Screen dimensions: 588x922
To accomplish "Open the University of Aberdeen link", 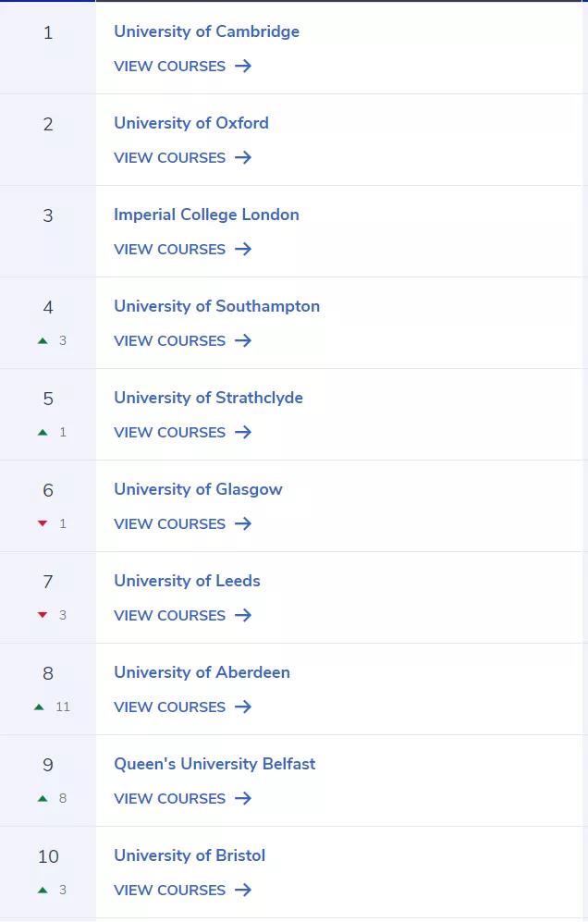I will click(202, 672).
